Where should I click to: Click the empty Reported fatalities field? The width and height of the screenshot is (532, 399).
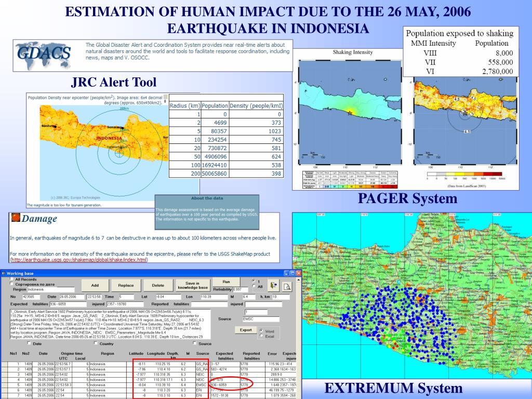click(x=209, y=304)
